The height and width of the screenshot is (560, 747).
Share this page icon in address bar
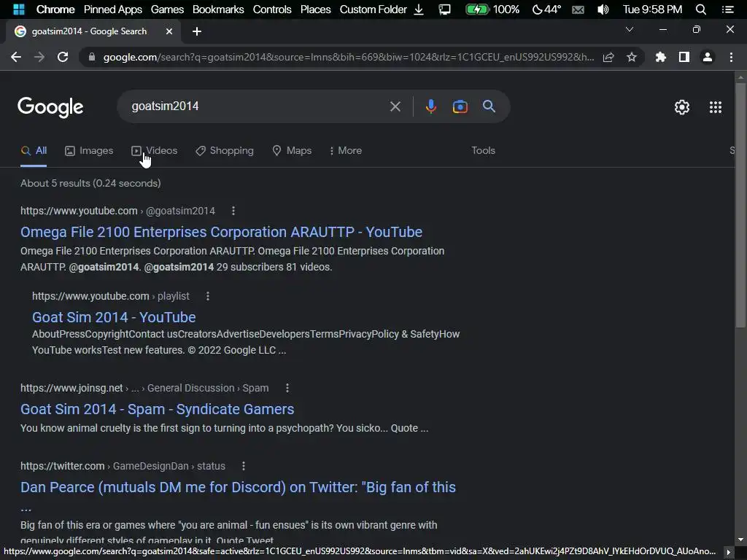coord(608,57)
